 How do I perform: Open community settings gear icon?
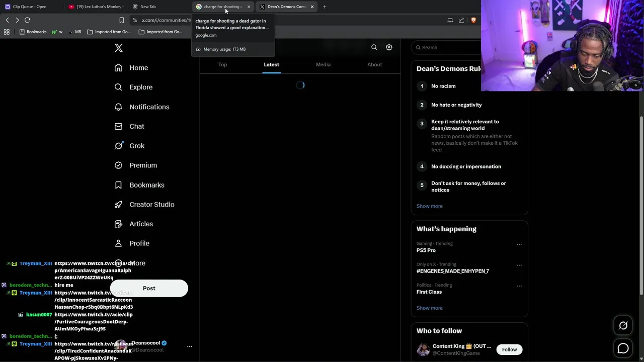coord(389,47)
